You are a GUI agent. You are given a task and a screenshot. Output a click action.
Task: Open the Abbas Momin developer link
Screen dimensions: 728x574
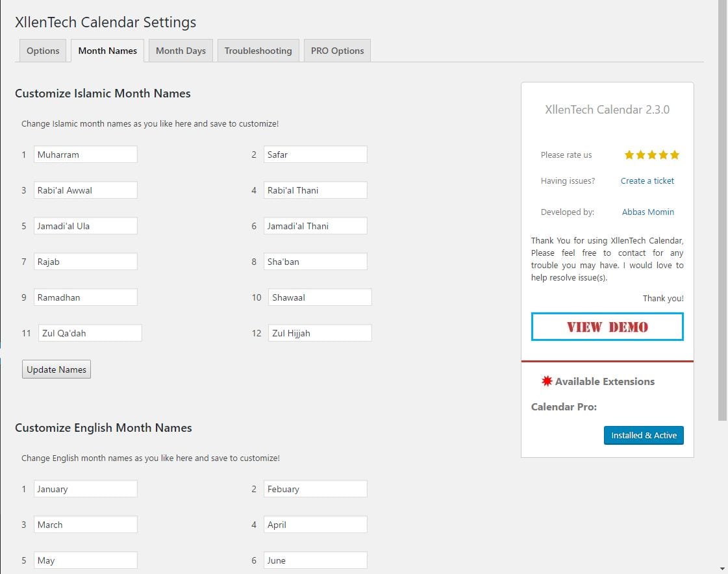[647, 212]
